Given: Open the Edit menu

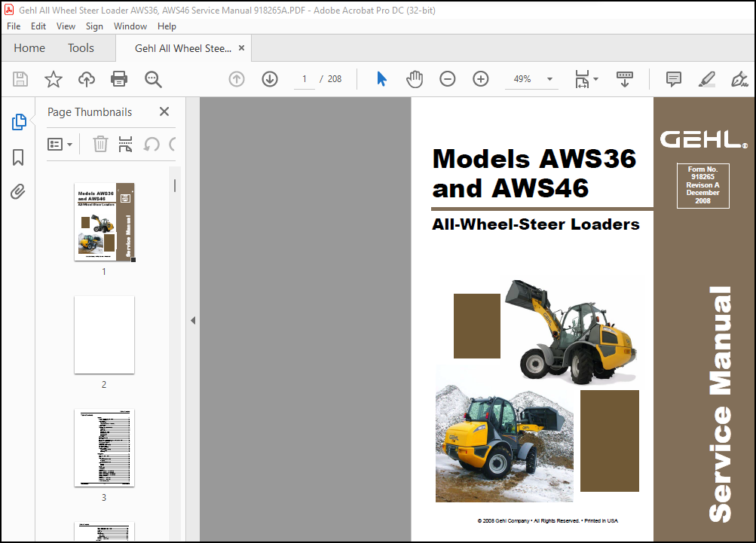Looking at the screenshot, I should click(38, 26).
